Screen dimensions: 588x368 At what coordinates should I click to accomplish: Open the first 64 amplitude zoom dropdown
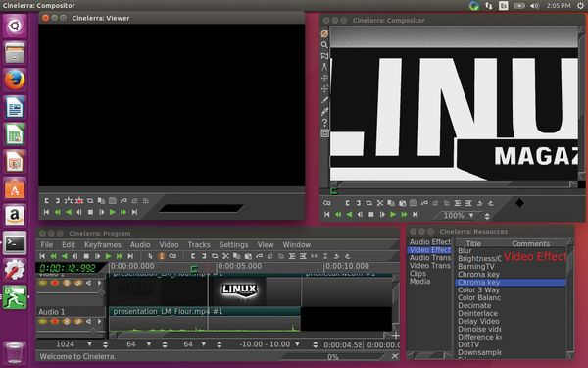pos(149,344)
